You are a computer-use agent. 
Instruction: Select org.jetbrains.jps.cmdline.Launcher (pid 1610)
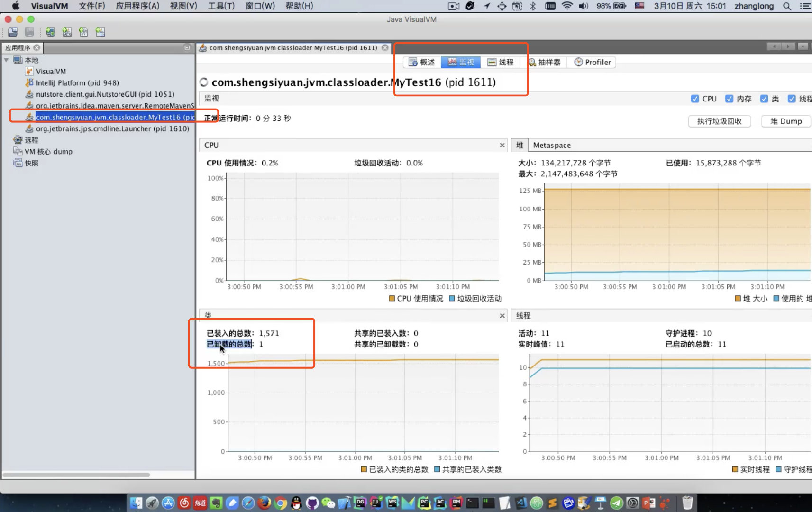[112, 128]
